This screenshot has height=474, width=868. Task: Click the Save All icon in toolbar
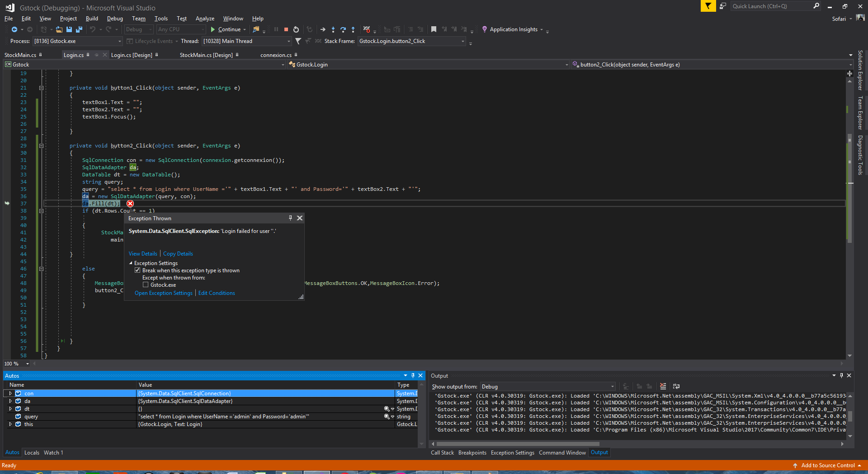[79, 29]
